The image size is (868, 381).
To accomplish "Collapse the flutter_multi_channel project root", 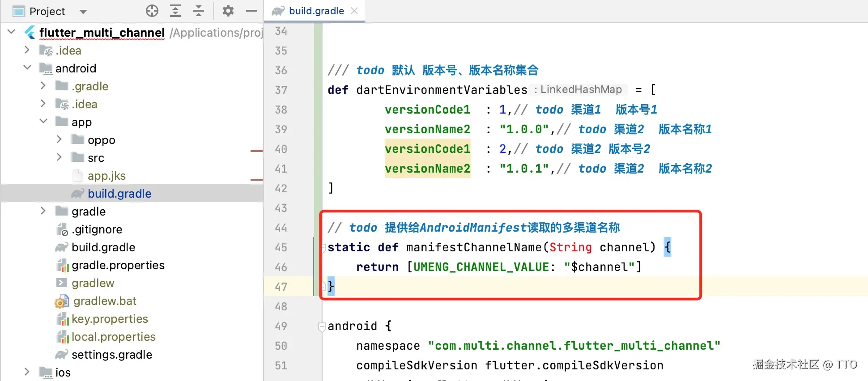I will (x=12, y=32).
